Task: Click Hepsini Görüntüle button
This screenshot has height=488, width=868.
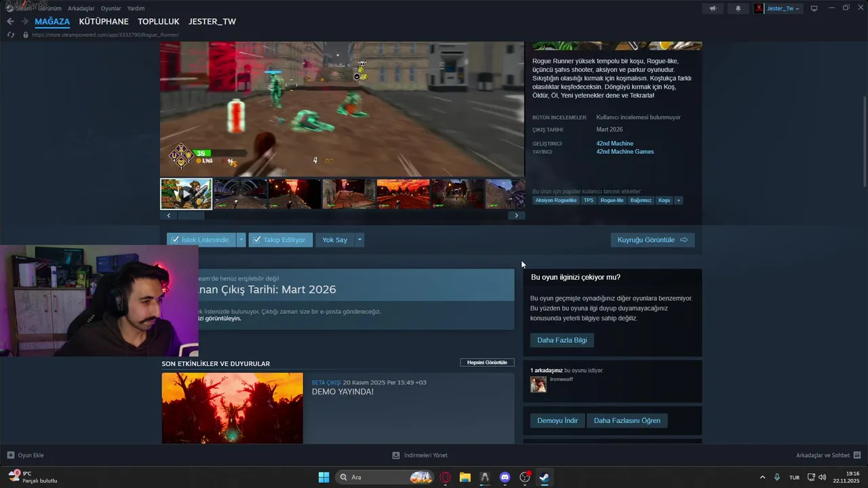Action: [x=487, y=363]
